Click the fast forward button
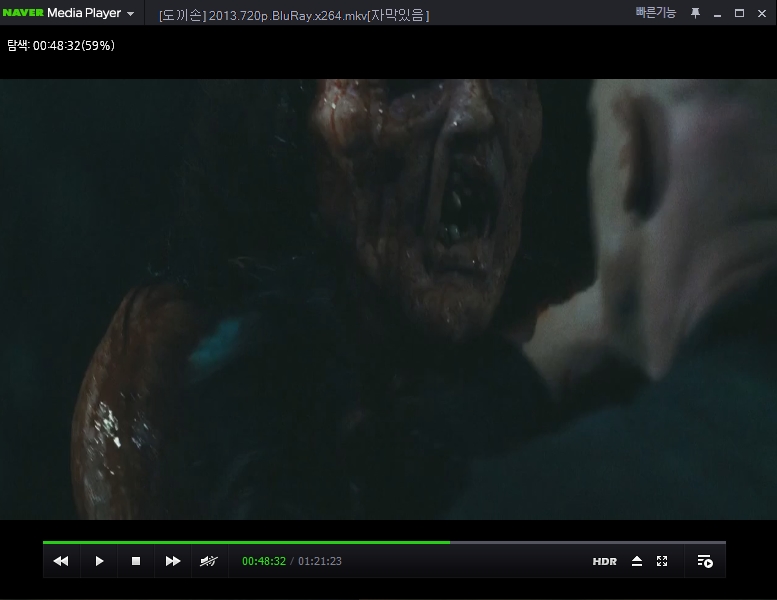 173,561
